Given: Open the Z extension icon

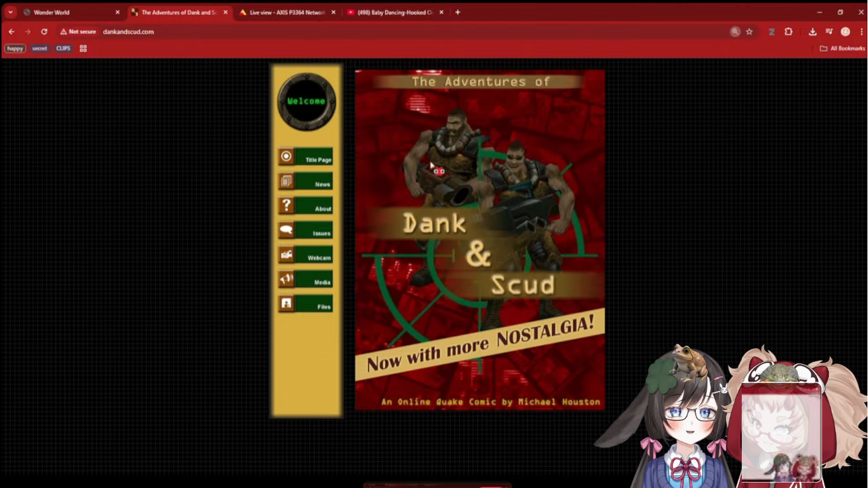Looking at the screenshot, I should 772,31.
